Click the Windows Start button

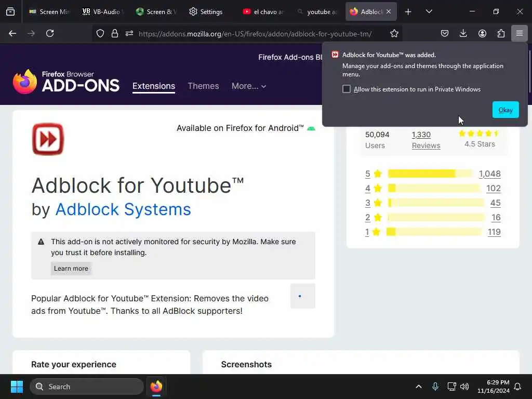tap(17, 387)
